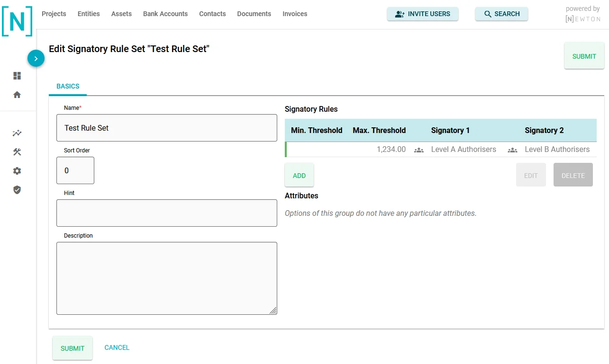Image resolution: width=609 pixels, height=364 pixels.
Task: Select the Level B Authorisers cell
Action: (557, 150)
